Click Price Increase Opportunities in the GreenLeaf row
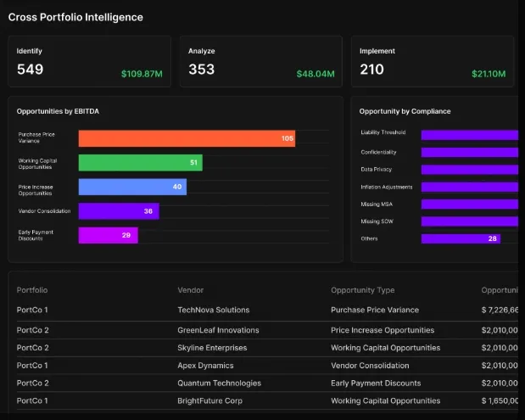 [383, 330]
